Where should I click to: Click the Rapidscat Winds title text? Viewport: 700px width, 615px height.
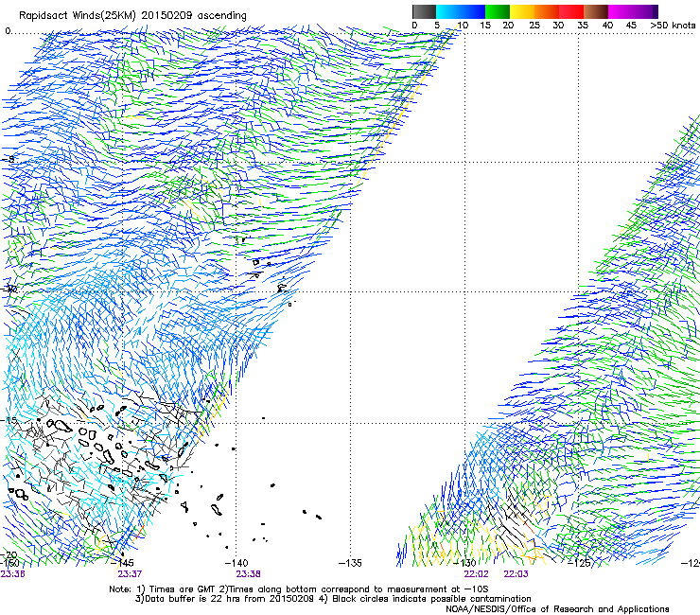[x=132, y=15]
